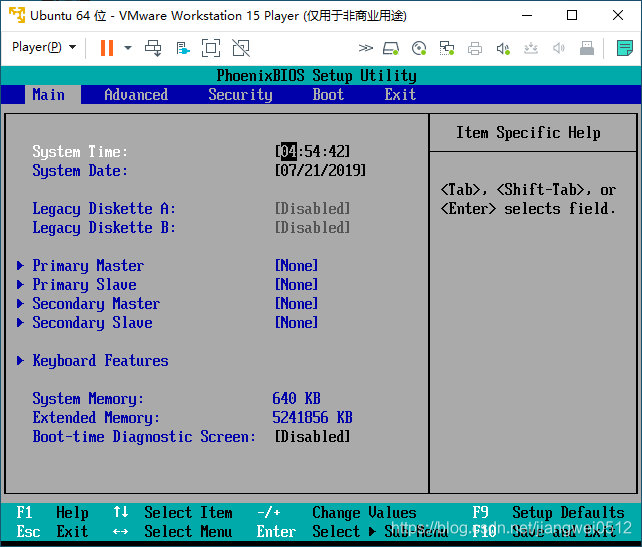Switch to the Security BIOS tab

tap(240, 95)
